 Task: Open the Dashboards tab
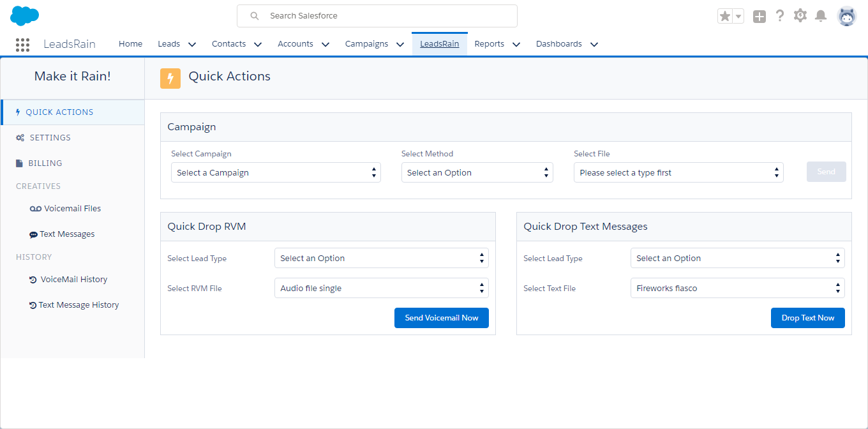point(559,44)
